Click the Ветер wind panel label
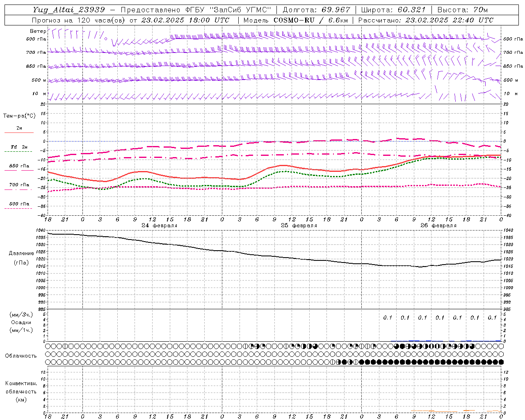Screen dimensions: 525x420 tap(38, 31)
